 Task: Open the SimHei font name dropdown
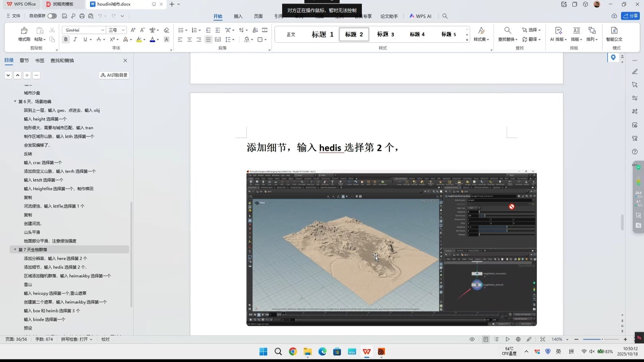[x=102, y=30]
